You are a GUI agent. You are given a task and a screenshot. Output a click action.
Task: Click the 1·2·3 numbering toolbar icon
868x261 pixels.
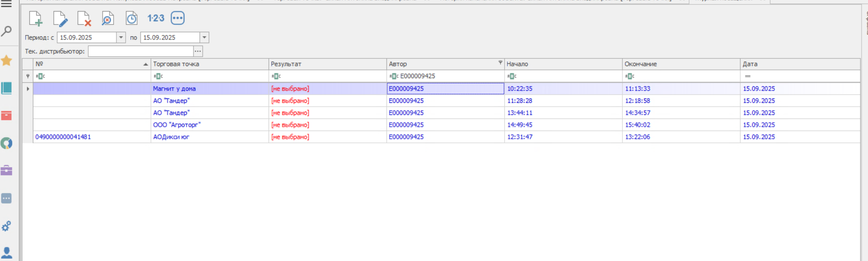(x=156, y=18)
